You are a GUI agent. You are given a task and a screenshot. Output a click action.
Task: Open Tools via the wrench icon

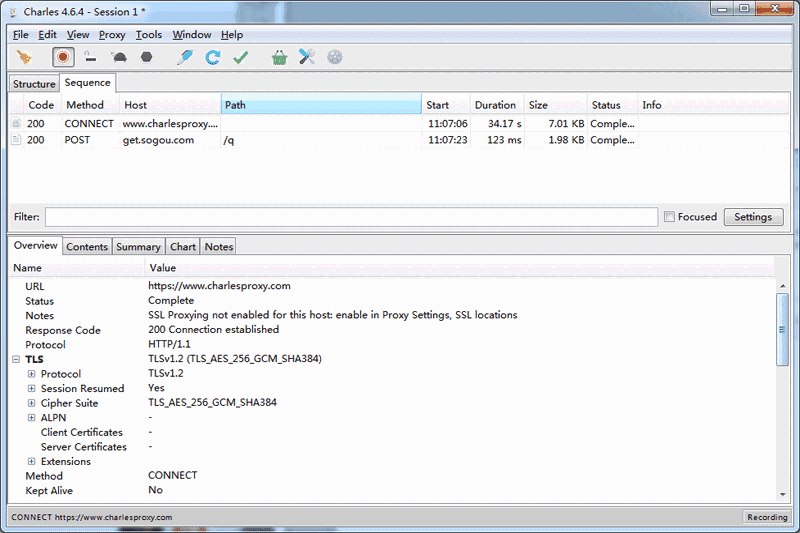tap(307, 58)
